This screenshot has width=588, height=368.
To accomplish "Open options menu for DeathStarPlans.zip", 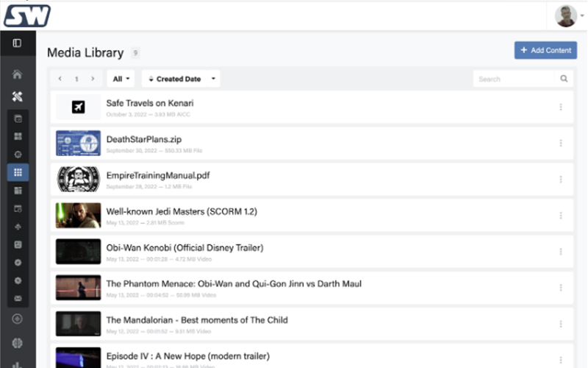I will point(560,143).
